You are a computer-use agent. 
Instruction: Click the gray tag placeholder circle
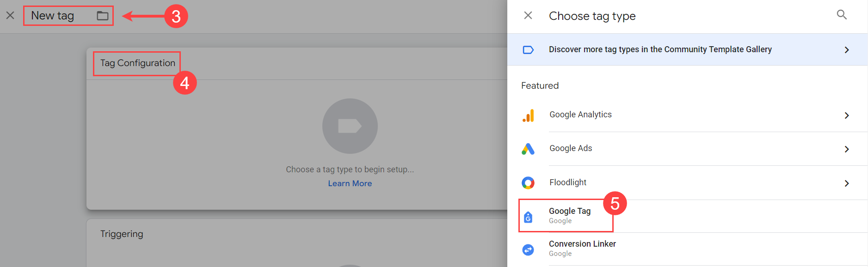click(x=350, y=126)
